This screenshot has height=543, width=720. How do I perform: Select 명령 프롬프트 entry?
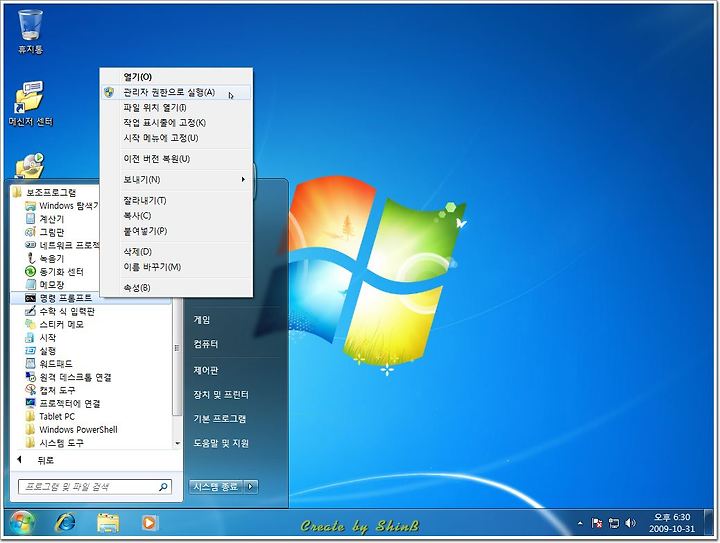[x=91, y=298]
